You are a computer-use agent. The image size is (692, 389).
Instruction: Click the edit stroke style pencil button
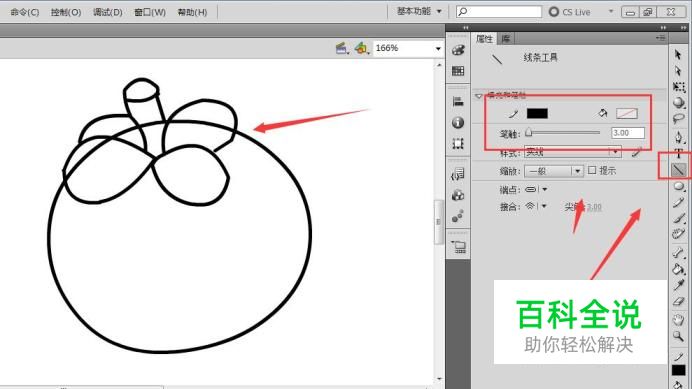[x=636, y=153]
